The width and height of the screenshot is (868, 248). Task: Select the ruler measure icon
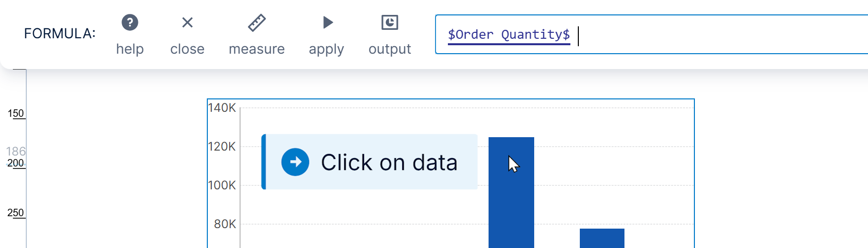tap(256, 23)
